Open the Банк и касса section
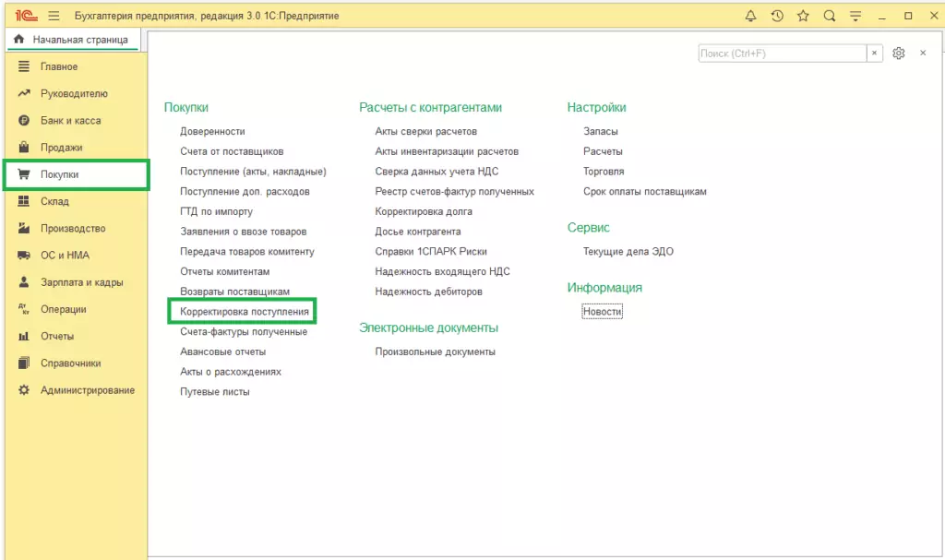This screenshot has height=560, width=945. click(70, 121)
